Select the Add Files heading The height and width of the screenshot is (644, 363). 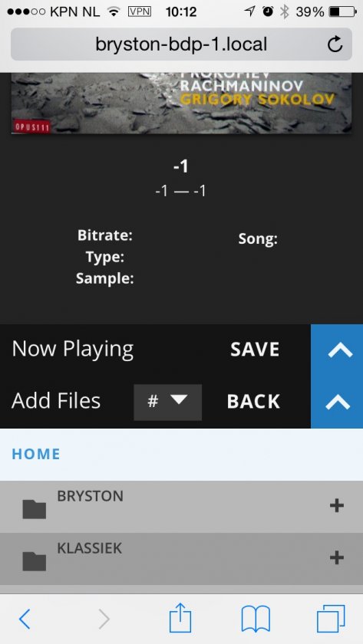(56, 401)
